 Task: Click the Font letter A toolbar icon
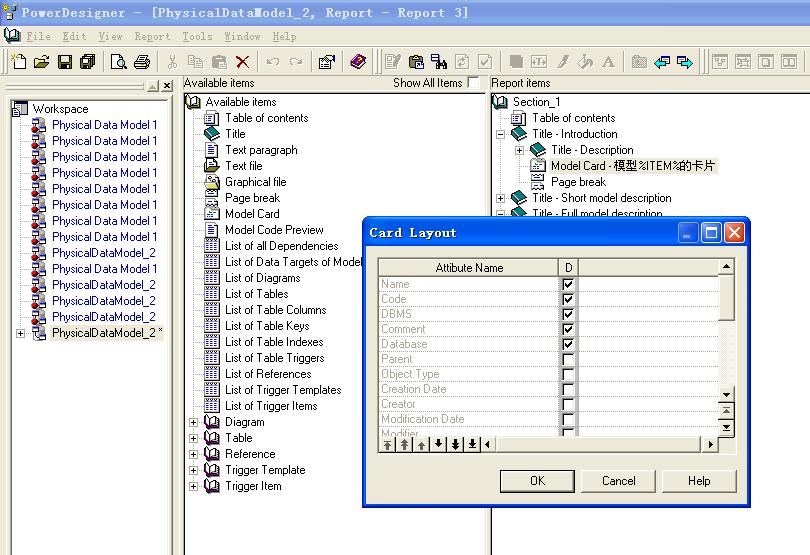tap(609, 62)
